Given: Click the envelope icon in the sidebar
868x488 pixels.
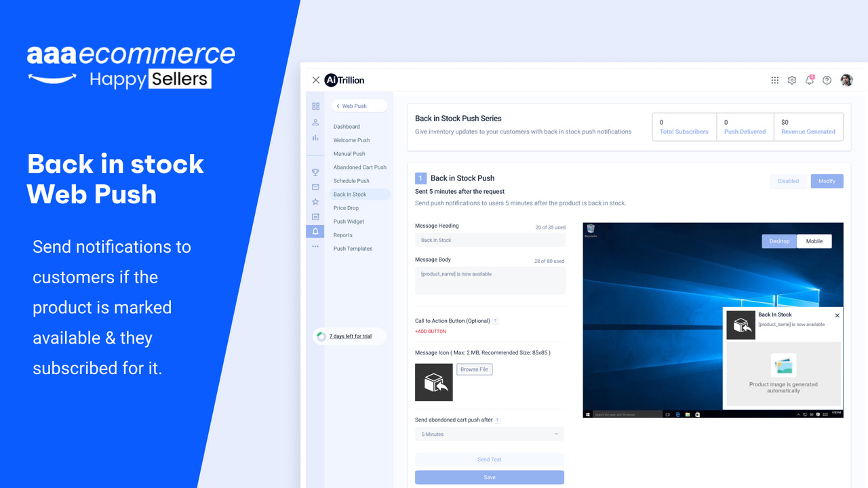Looking at the screenshot, I should click(315, 186).
